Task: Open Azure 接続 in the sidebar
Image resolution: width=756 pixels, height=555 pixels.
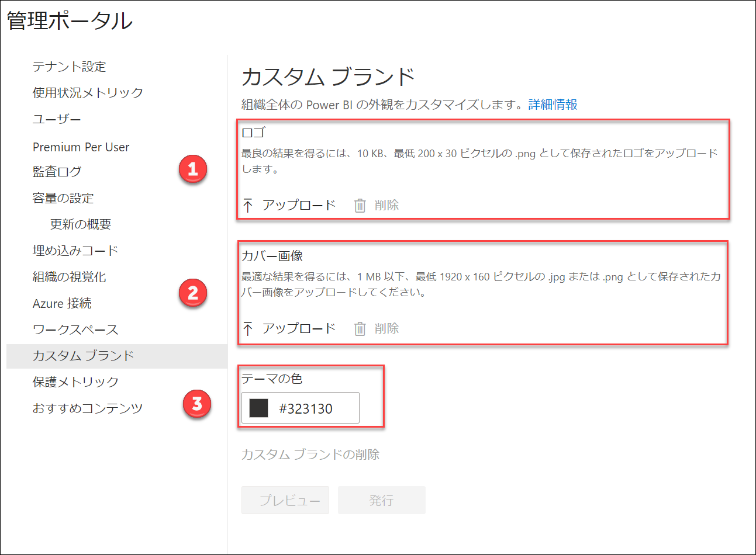Action: pos(62,303)
